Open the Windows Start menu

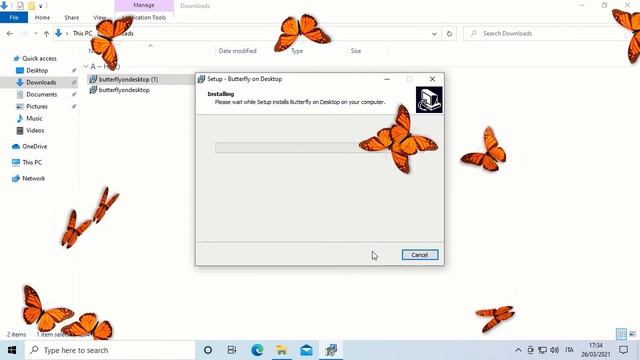click(x=12, y=350)
